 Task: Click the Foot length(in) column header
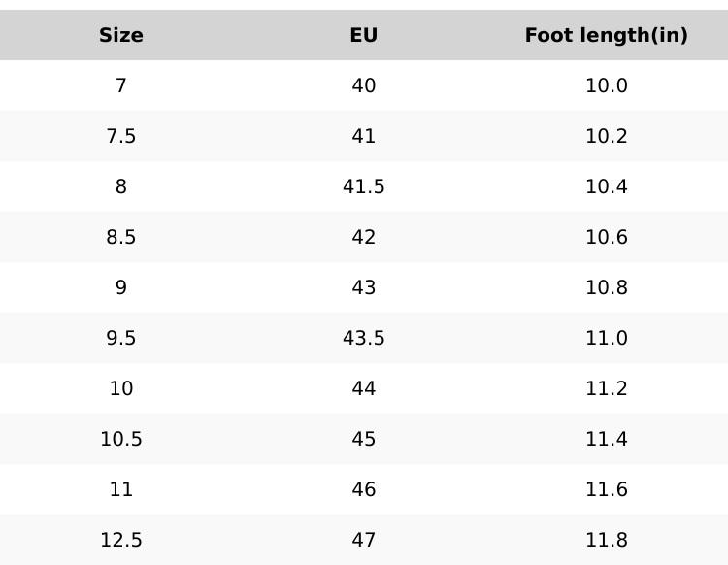tap(607, 35)
